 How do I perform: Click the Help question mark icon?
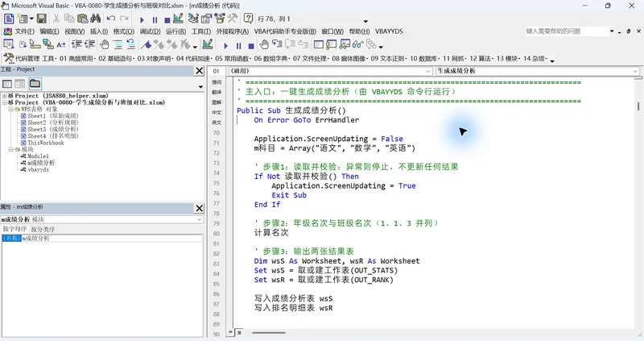click(x=248, y=19)
